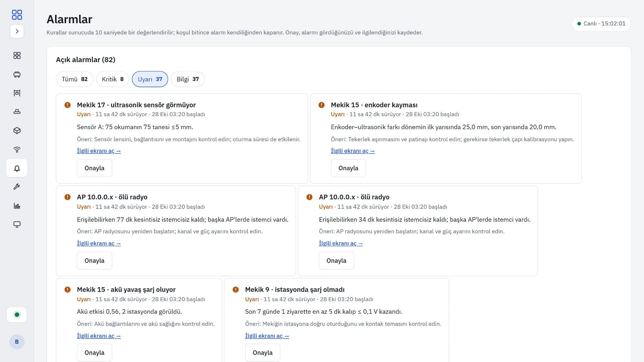Open the shuttle vehicles sidebar icon
This screenshot has height=362, width=644.
pos(17,75)
